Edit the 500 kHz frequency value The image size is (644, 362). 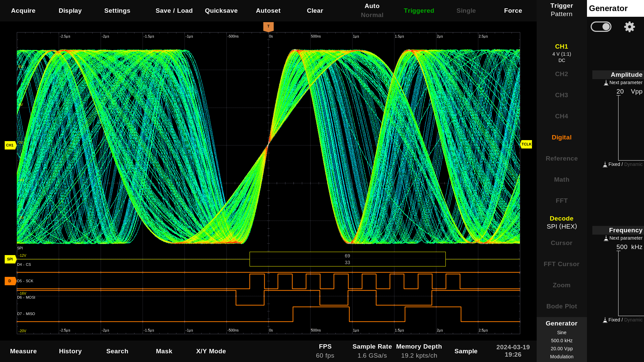629,247
